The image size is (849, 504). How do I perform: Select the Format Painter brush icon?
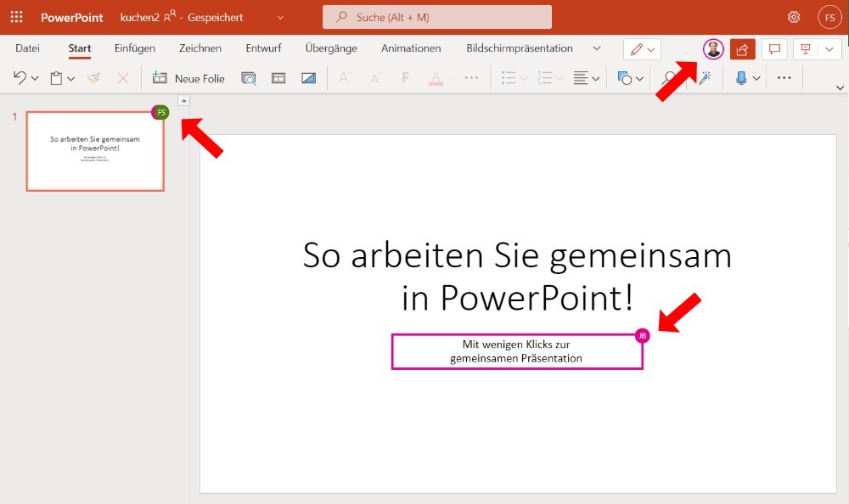point(93,78)
